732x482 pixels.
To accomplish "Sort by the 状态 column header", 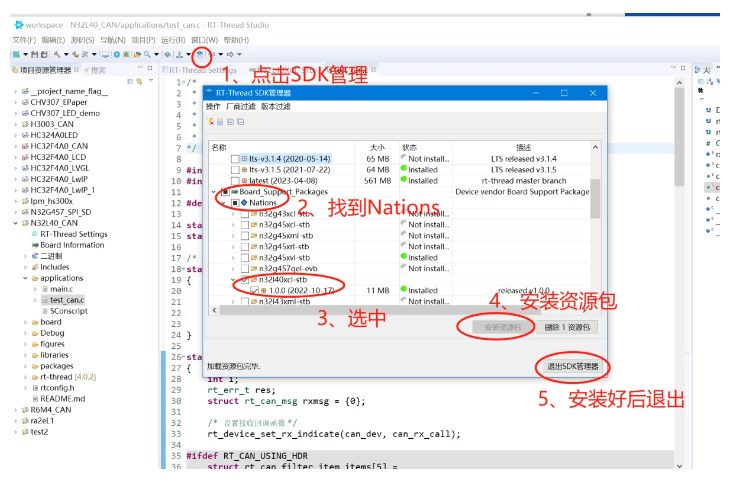I will pyautogui.click(x=426, y=148).
